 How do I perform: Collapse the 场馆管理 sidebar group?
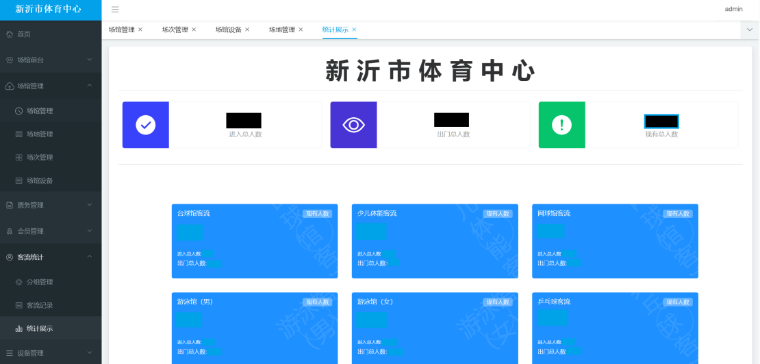coord(50,86)
